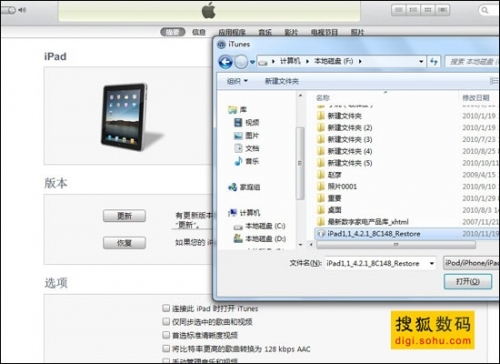Open 本地磁盘 (C:) in sidebar

(260, 226)
